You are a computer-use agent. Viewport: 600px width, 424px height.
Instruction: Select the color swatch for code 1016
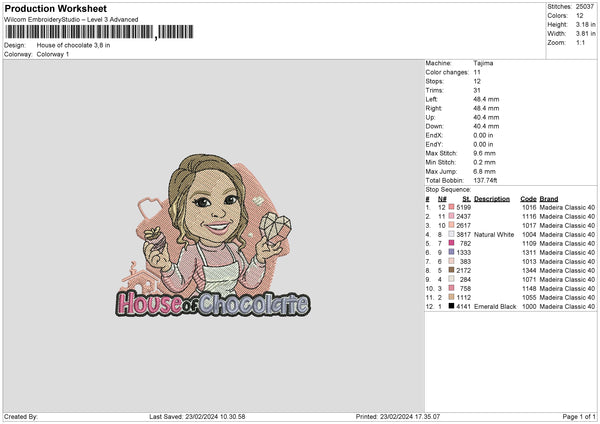point(451,207)
